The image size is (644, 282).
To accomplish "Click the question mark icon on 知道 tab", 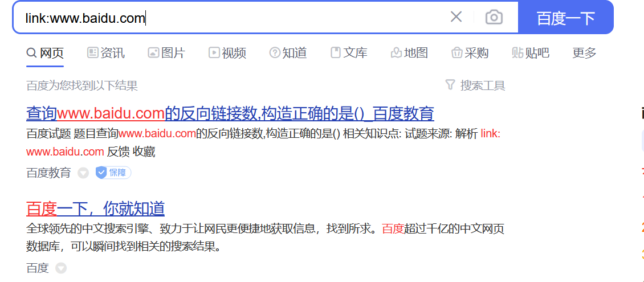I will [275, 52].
